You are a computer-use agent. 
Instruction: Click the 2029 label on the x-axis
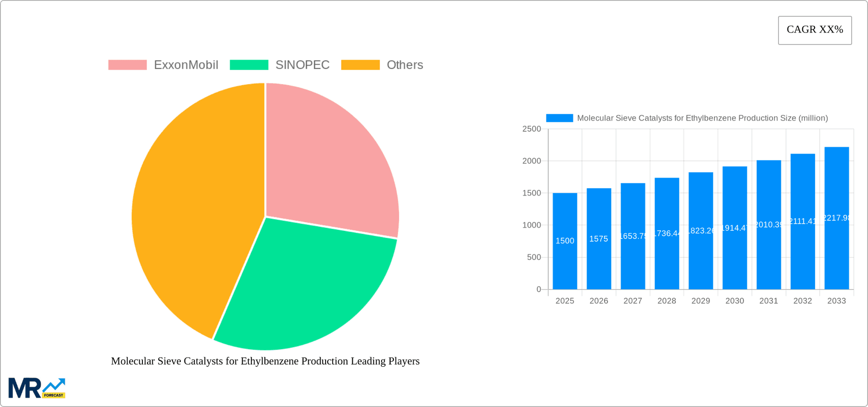click(x=700, y=300)
